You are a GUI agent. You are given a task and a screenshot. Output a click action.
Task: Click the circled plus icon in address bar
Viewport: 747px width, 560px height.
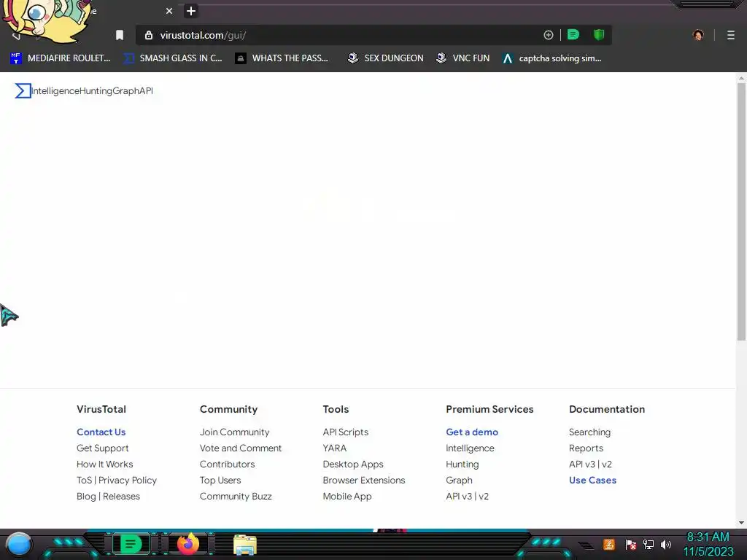click(x=549, y=35)
